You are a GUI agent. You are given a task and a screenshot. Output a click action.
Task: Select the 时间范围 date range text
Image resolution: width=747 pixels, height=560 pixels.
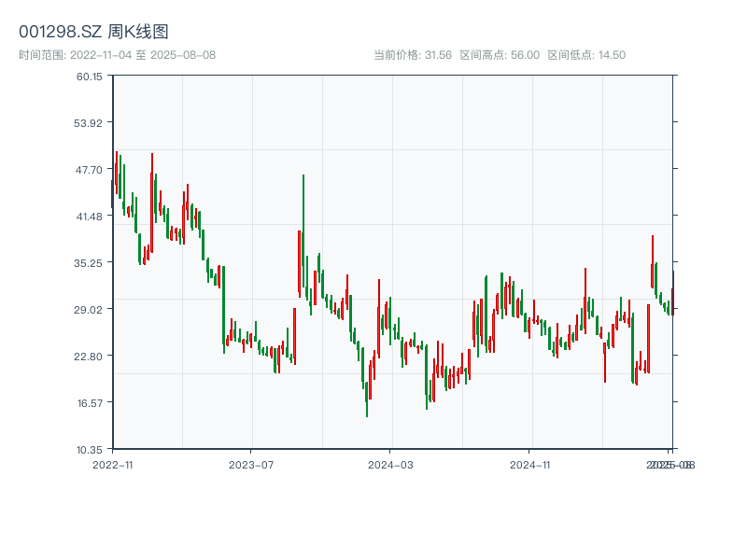click(117, 55)
